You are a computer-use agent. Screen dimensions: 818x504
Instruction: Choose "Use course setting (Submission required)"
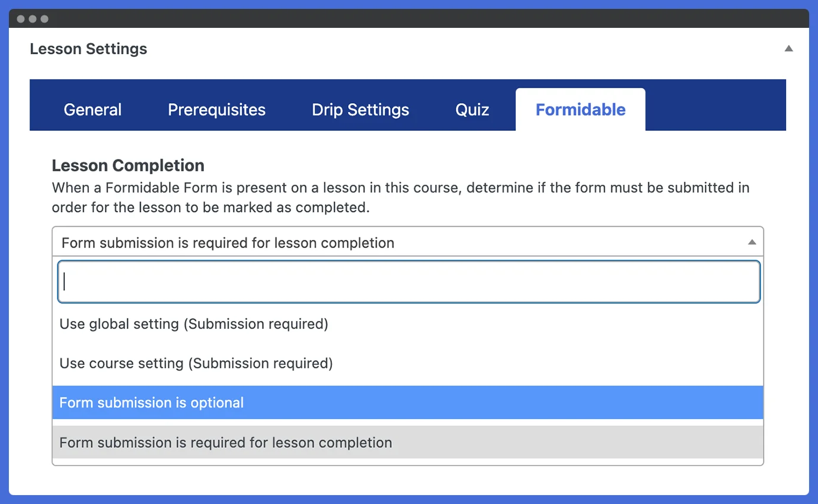(x=196, y=363)
